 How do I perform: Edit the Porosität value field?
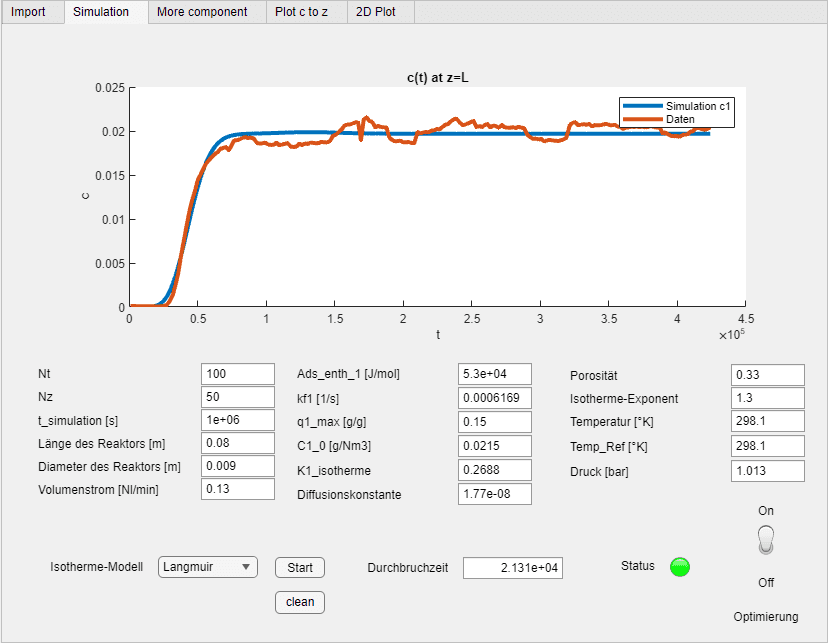(767, 374)
